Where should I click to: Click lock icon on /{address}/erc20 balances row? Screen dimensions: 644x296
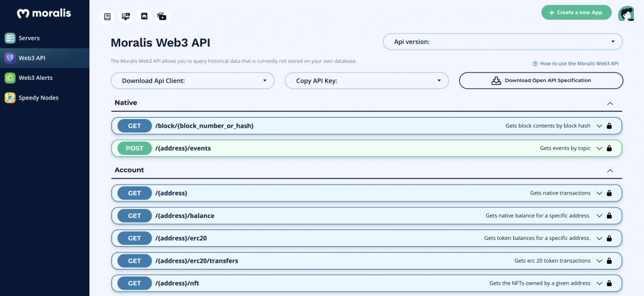[x=609, y=238]
